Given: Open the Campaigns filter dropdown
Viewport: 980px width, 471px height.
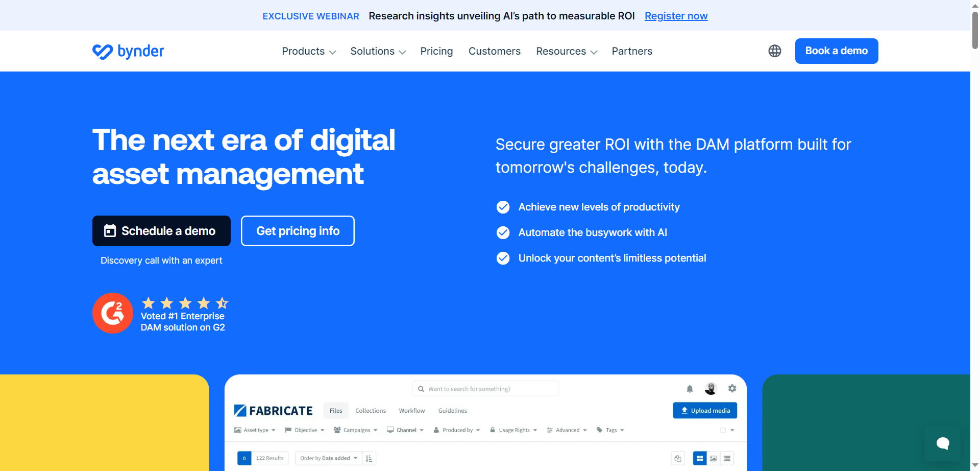Looking at the screenshot, I should (356, 430).
